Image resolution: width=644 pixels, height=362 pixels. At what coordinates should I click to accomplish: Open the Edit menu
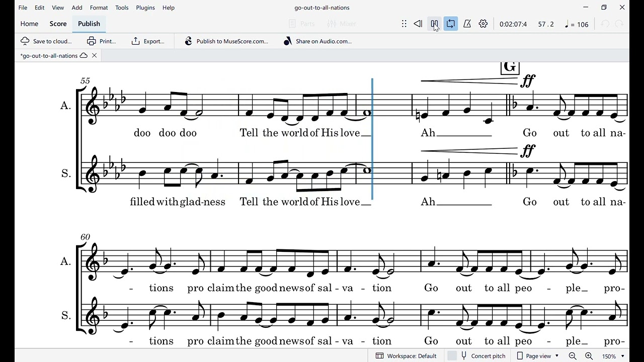(40, 8)
